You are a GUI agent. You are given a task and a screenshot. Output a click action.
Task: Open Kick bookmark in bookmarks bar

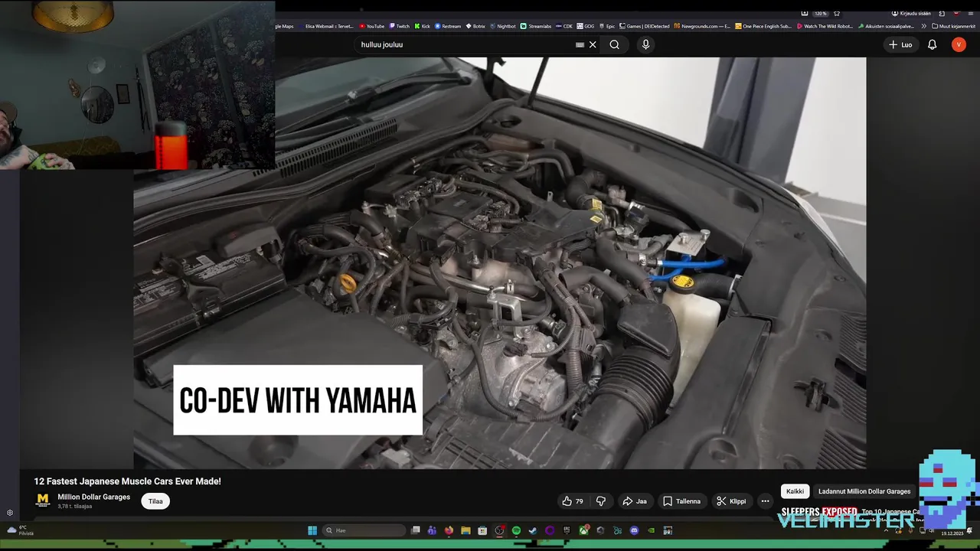click(x=423, y=26)
